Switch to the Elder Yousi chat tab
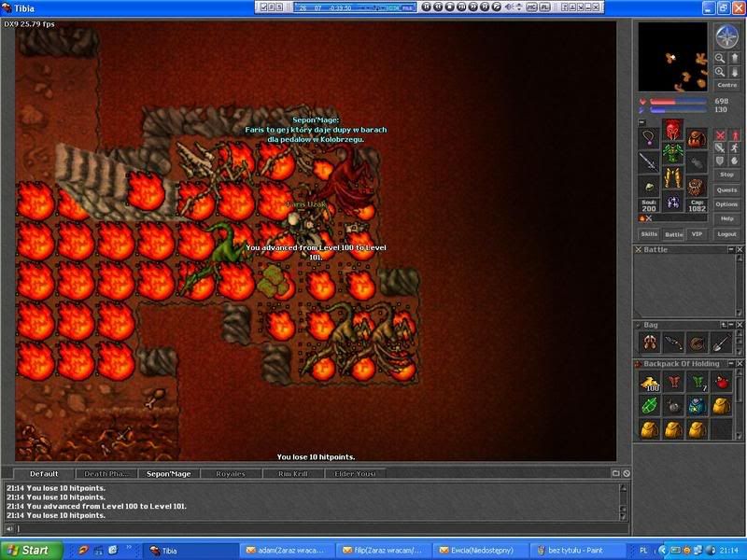Screen dimensions: 747x560 (356, 474)
